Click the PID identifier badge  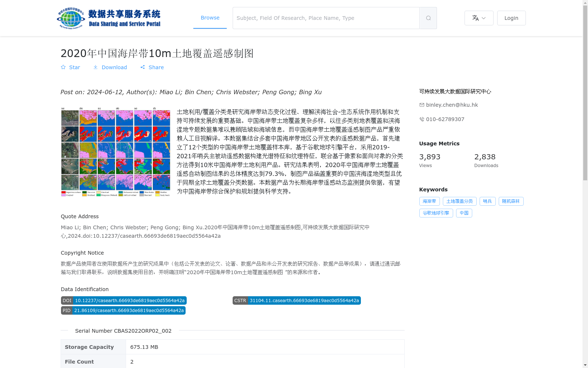tap(123, 311)
